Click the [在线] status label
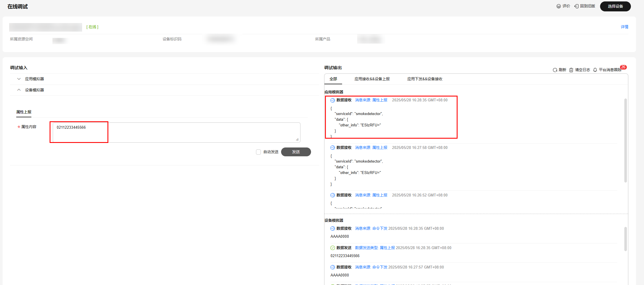The image size is (644, 285). [x=92, y=27]
